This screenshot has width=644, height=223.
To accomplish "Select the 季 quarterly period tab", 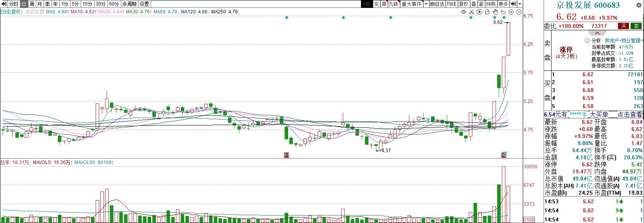I will [x=48, y=4].
